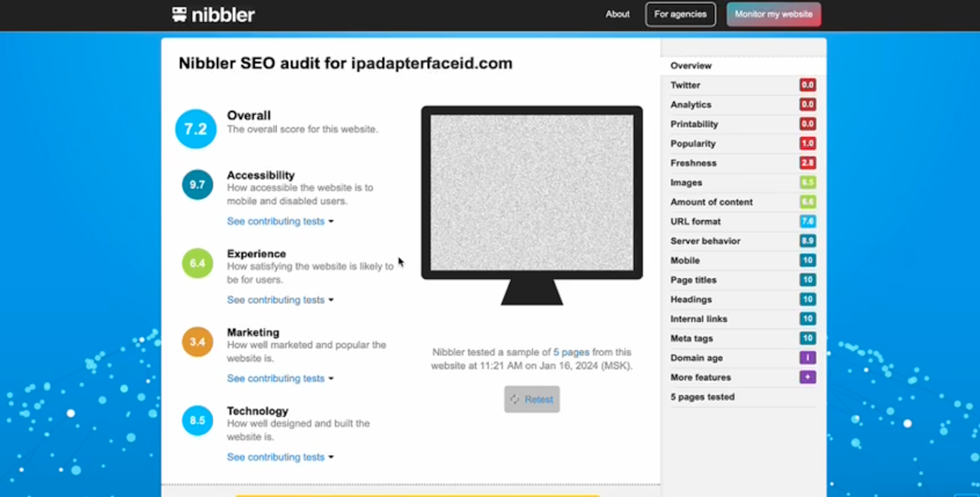Viewport: 980px width, 497px height.
Task: Open the 5 pages tested item
Action: (743, 397)
